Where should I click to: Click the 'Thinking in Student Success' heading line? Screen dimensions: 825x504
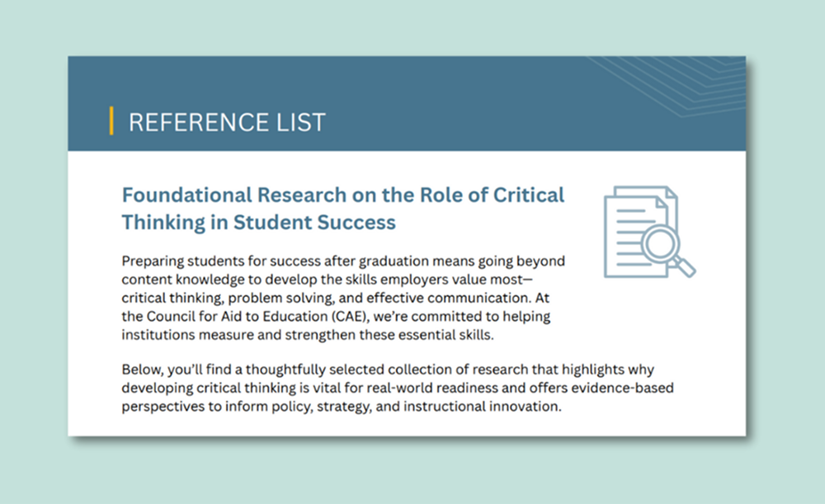pyautogui.click(x=259, y=222)
